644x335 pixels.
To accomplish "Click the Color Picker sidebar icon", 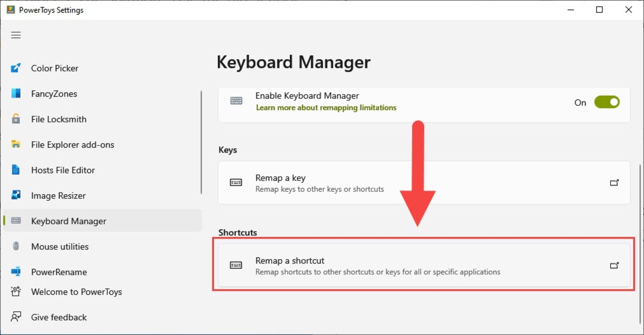I will [16, 68].
